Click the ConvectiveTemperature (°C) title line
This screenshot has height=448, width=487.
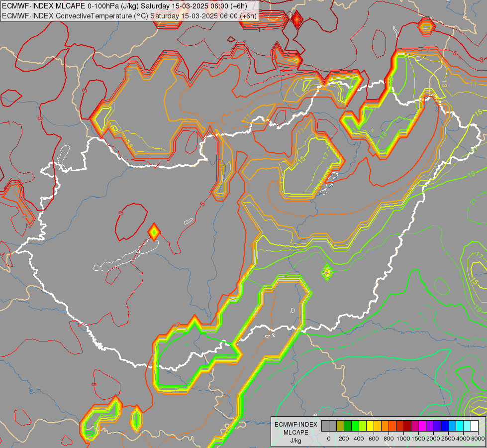click(129, 16)
